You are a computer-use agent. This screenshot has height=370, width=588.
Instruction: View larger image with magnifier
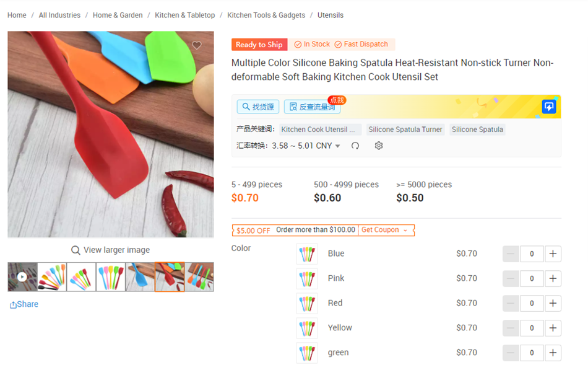[111, 250]
